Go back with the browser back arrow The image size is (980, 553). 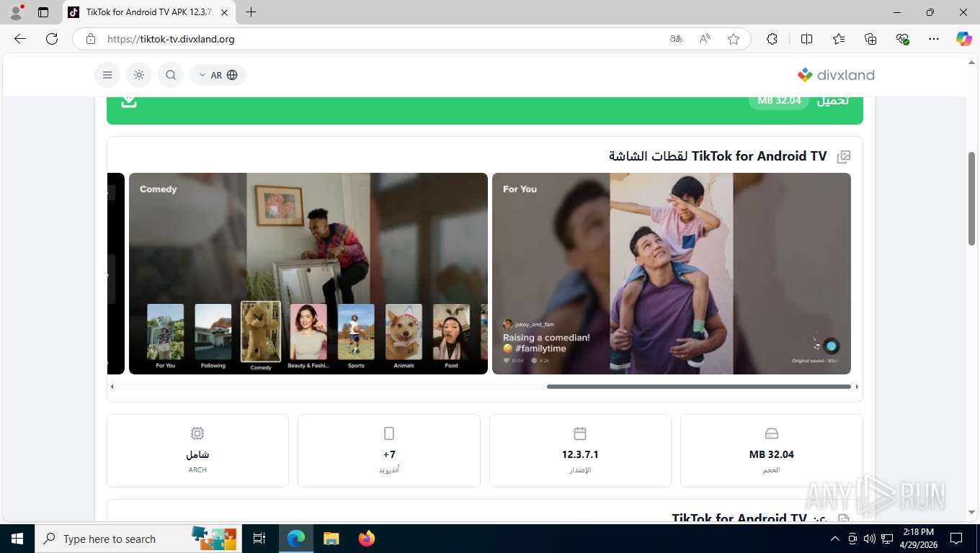point(20,39)
